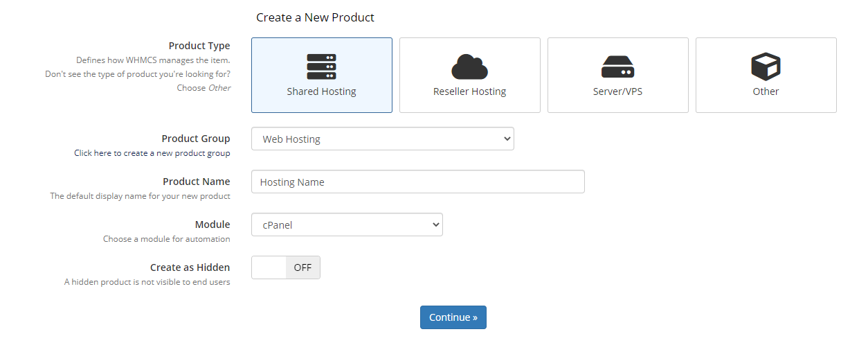
Task: Select the Other box icon
Action: pos(766,67)
